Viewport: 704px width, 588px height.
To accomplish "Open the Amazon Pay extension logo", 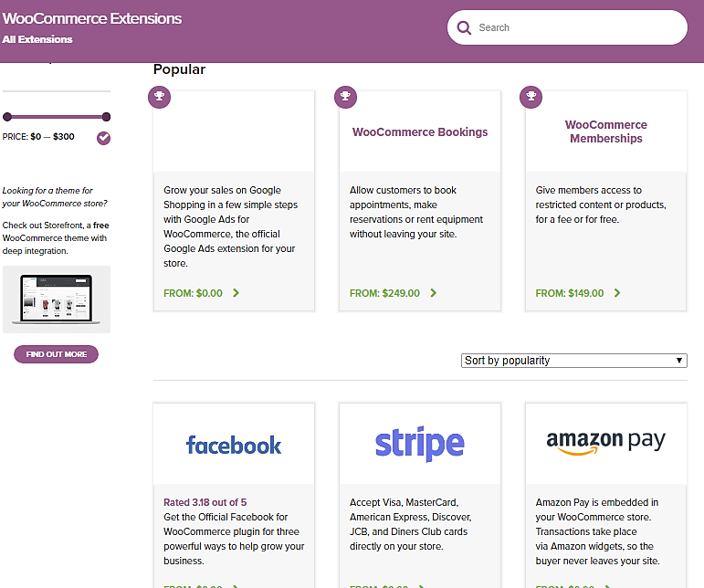I will click(x=605, y=442).
